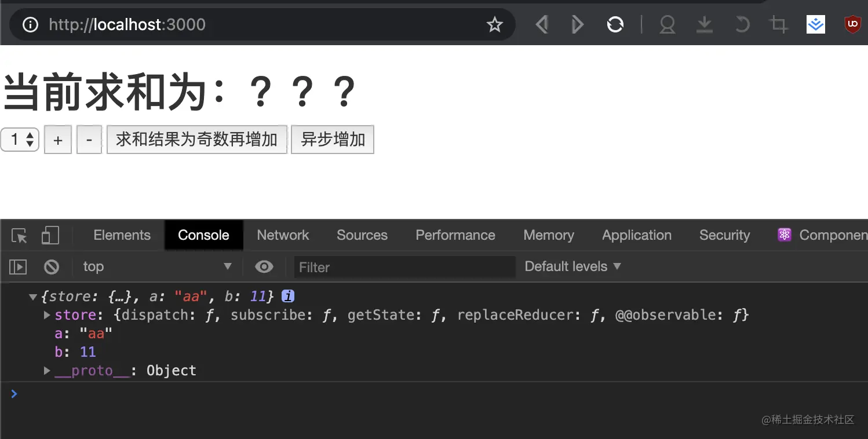Go back using the left triangle button
The image size is (868, 439).
[x=542, y=24]
